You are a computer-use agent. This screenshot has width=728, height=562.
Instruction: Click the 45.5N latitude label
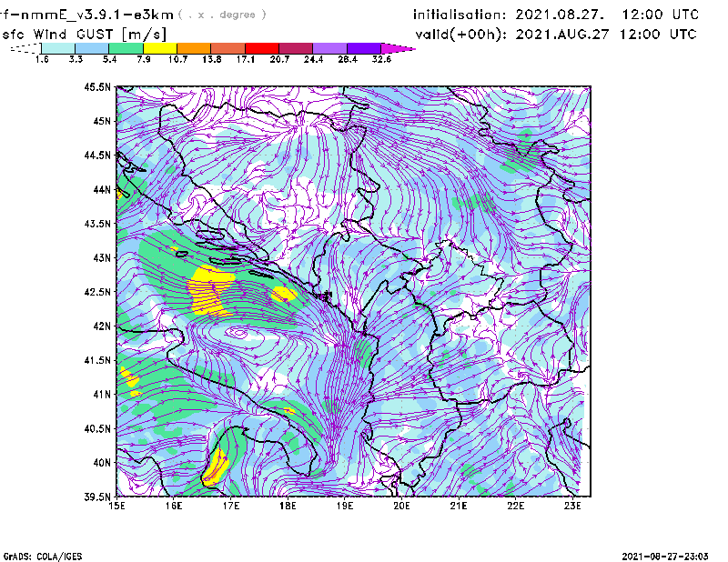pos(98,86)
